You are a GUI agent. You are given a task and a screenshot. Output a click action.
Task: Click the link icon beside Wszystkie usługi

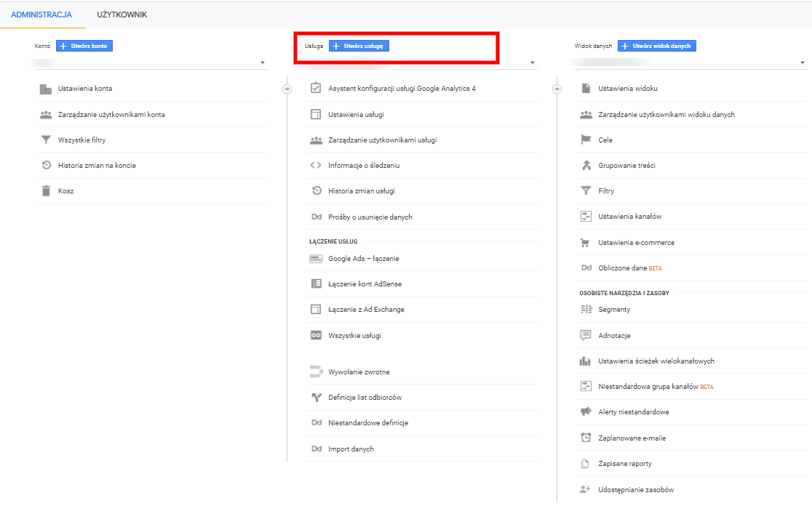click(x=316, y=335)
